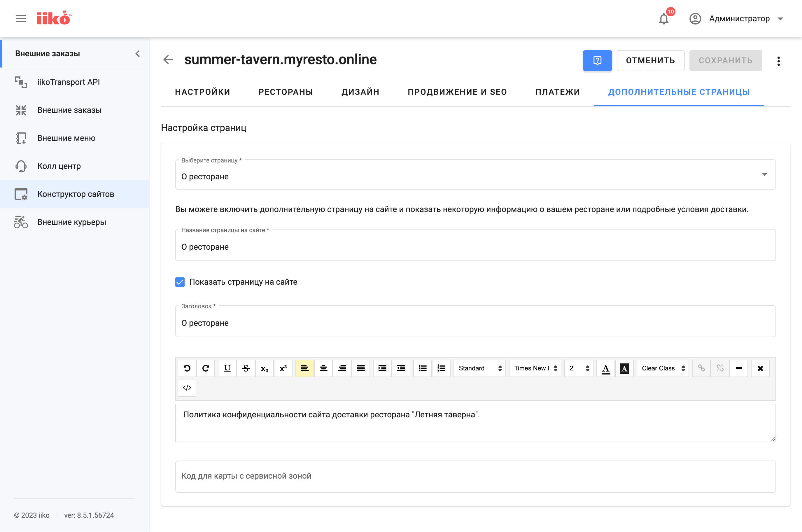
Task: Collapse the Внешние заказы sidebar section
Action: click(x=137, y=54)
